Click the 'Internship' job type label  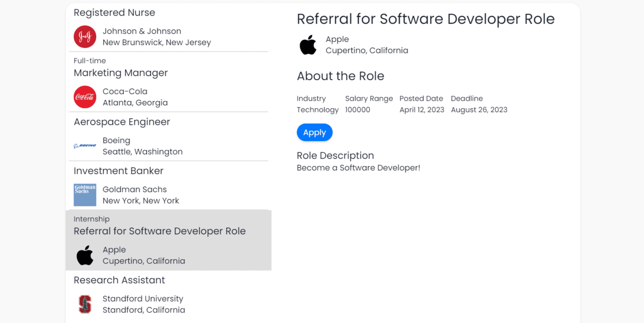(x=92, y=219)
